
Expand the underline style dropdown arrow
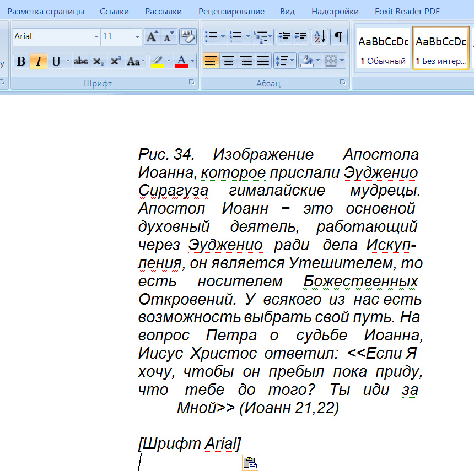tap(68, 61)
